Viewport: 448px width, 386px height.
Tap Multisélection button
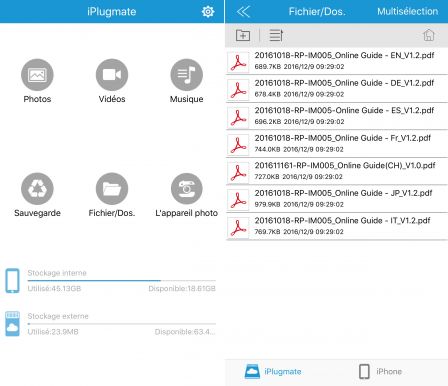point(408,11)
